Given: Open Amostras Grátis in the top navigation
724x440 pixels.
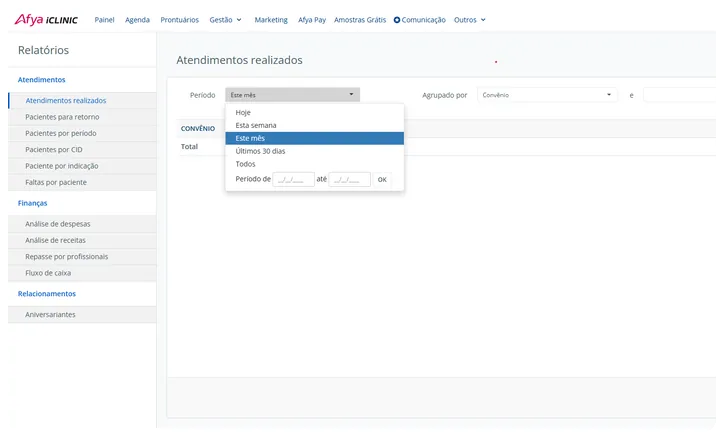Looking at the screenshot, I should point(360,20).
